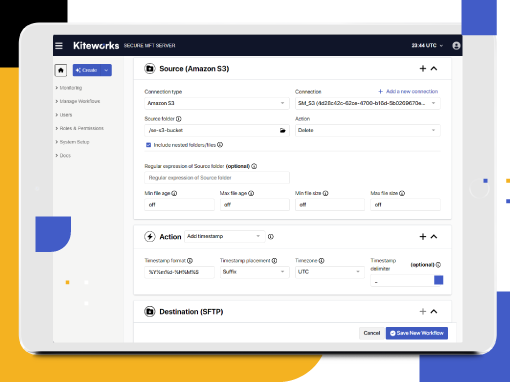The image size is (510, 382).
Task: Open the Connection type dropdown
Action: pos(217,103)
